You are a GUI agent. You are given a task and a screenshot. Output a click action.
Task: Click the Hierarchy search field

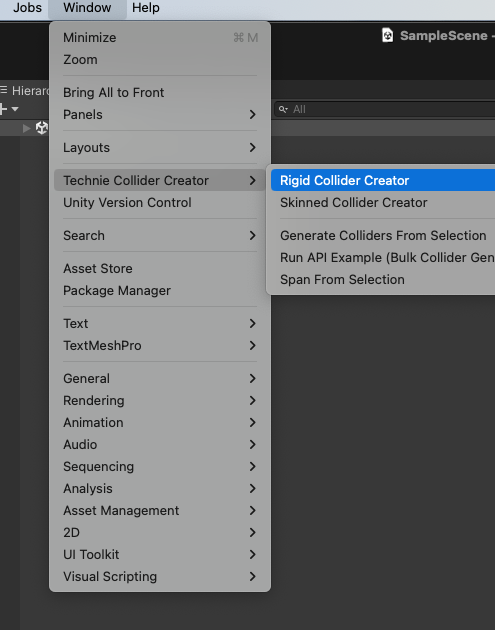coord(385,109)
